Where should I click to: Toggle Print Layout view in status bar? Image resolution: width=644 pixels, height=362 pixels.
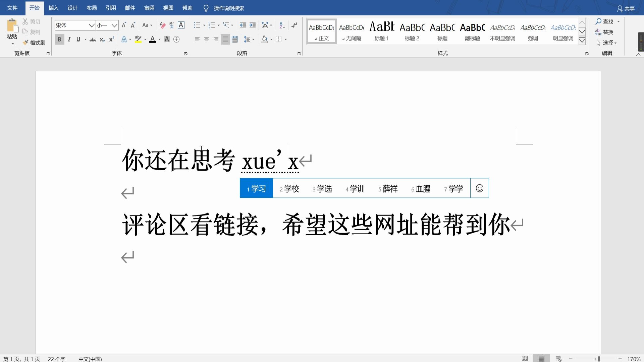click(541, 359)
